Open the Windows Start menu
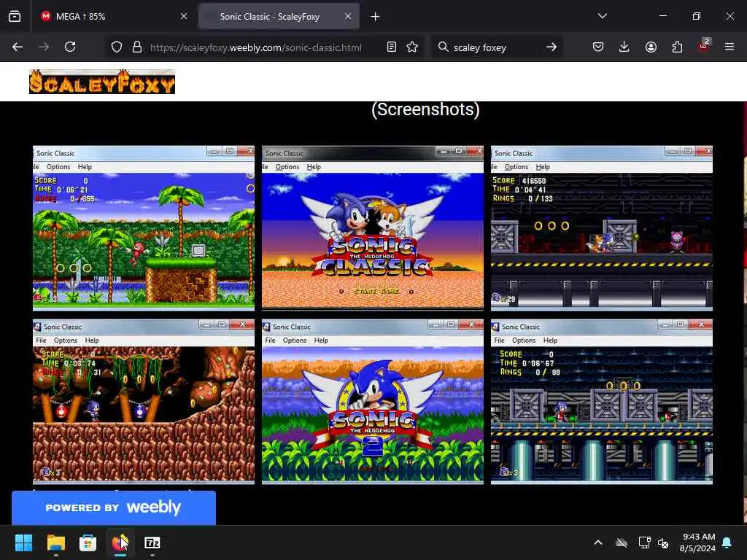The height and width of the screenshot is (560, 747). pyautogui.click(x=23, y=542)
